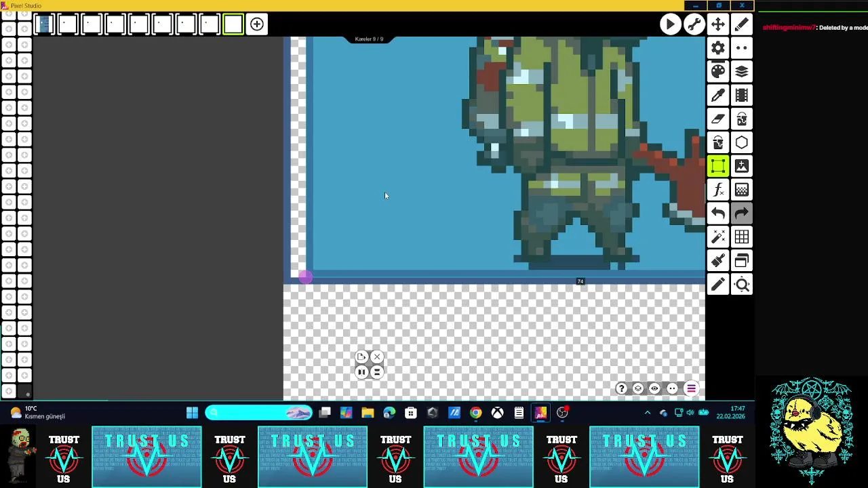
Task: Select the Zoom magnifier tool
Action: click(x=741, y=285)
